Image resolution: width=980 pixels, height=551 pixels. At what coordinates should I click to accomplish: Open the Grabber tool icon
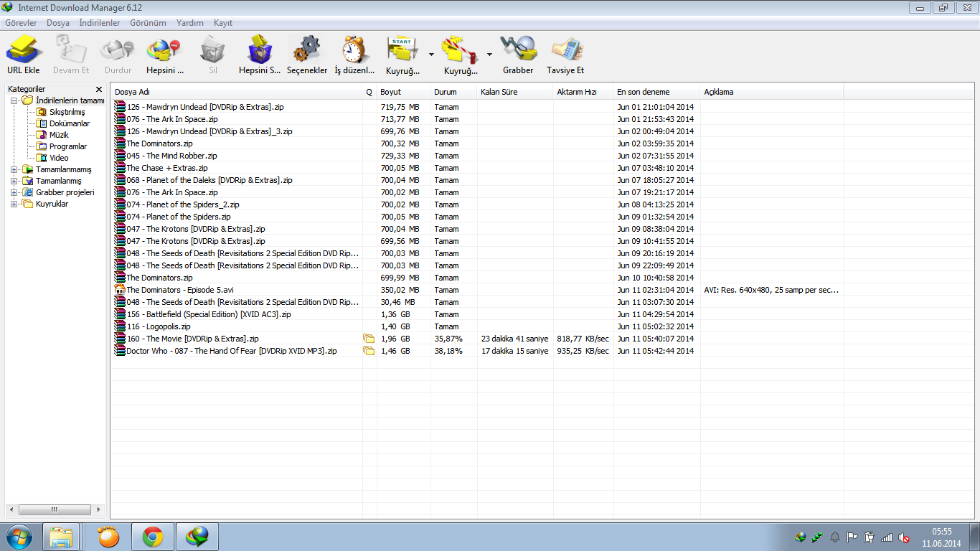[518, 50]
